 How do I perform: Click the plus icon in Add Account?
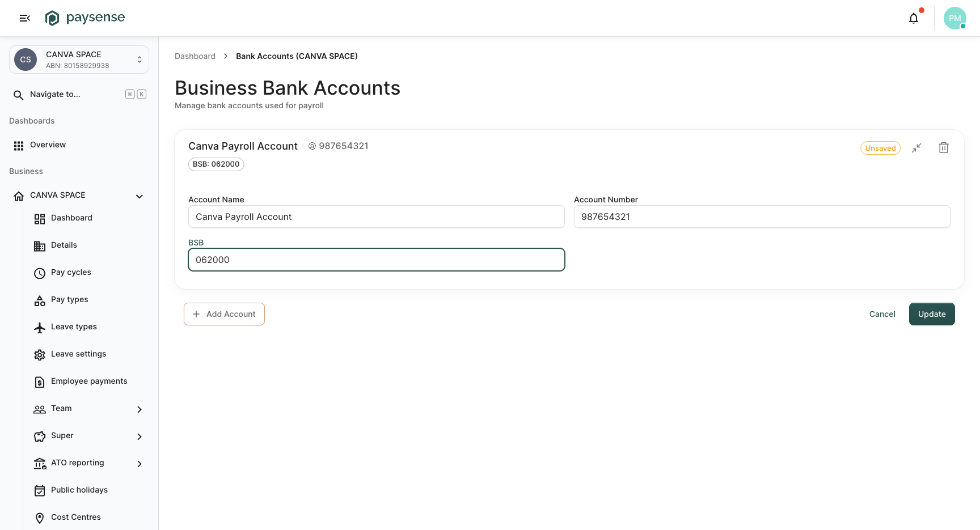(x=196, y=314)
